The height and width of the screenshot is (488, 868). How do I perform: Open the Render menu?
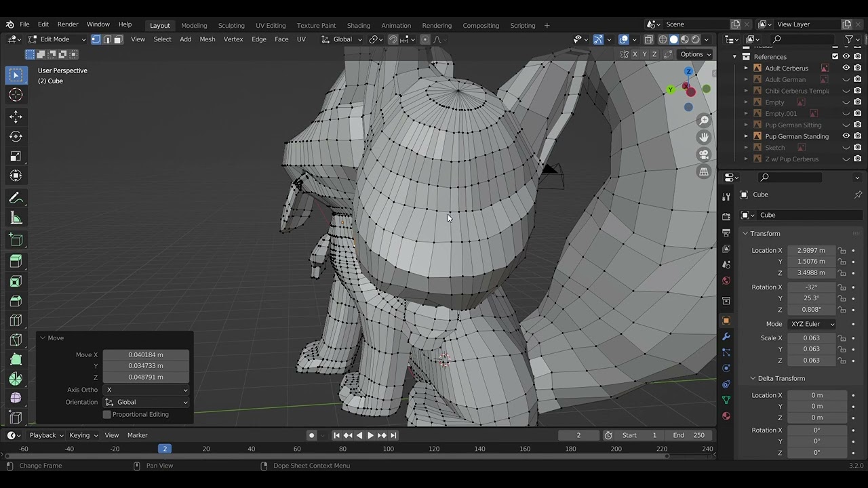click(x=68, y=24)
